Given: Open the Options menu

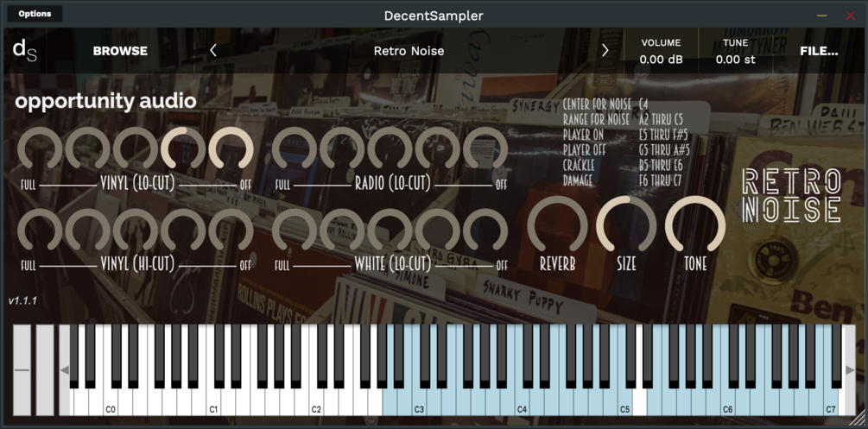Looking at the screenshot, I should 35,14.
